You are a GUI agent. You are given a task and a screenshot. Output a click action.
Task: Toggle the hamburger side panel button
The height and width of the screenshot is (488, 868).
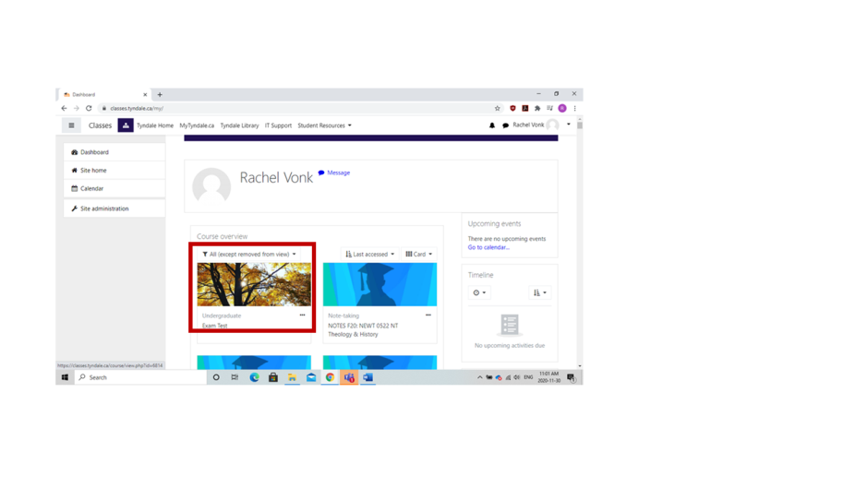coord(71,125)
